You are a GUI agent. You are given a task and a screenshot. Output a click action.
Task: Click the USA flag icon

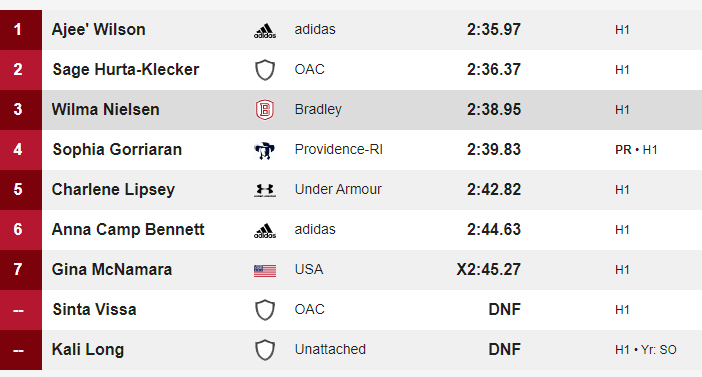pyautogui.click(x=265, y=270)
